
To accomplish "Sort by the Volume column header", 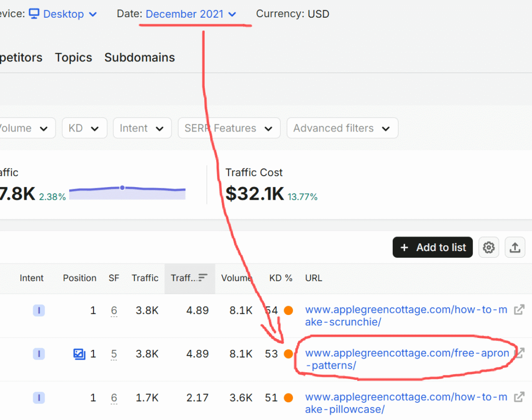I will [x=236, y=278].
